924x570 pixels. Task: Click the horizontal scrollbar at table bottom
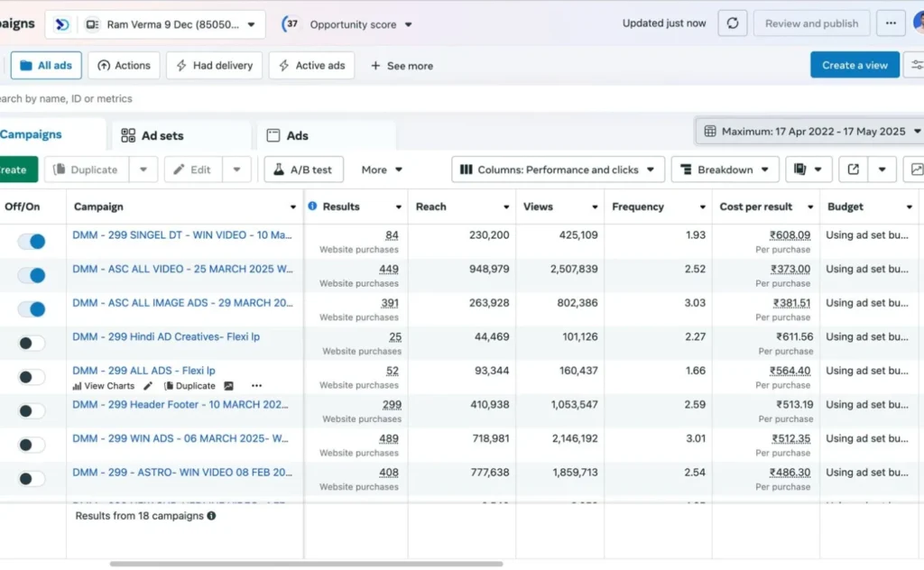pos(306,564)
